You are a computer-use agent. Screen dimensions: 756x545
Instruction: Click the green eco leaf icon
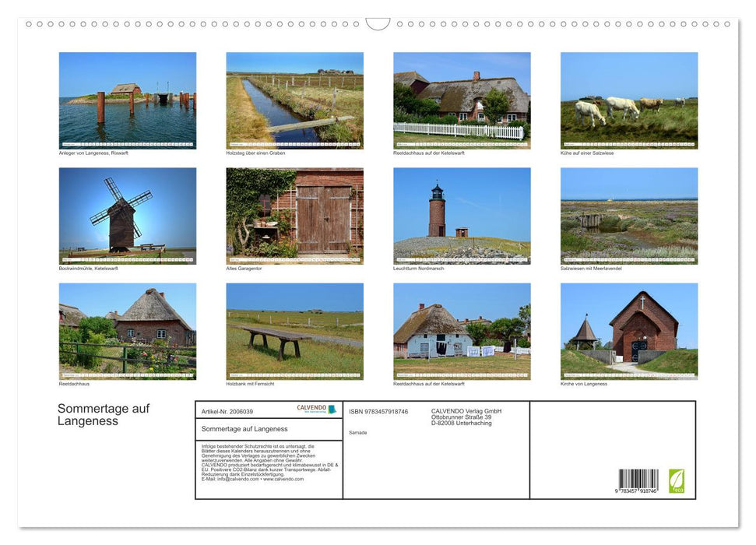[677, 480]
